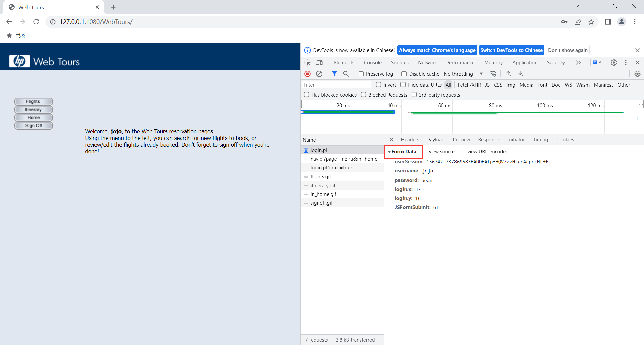Select the nav.pl?page=menu&in=home request
This screenshot has height=345, width=644.
(342, 159)
